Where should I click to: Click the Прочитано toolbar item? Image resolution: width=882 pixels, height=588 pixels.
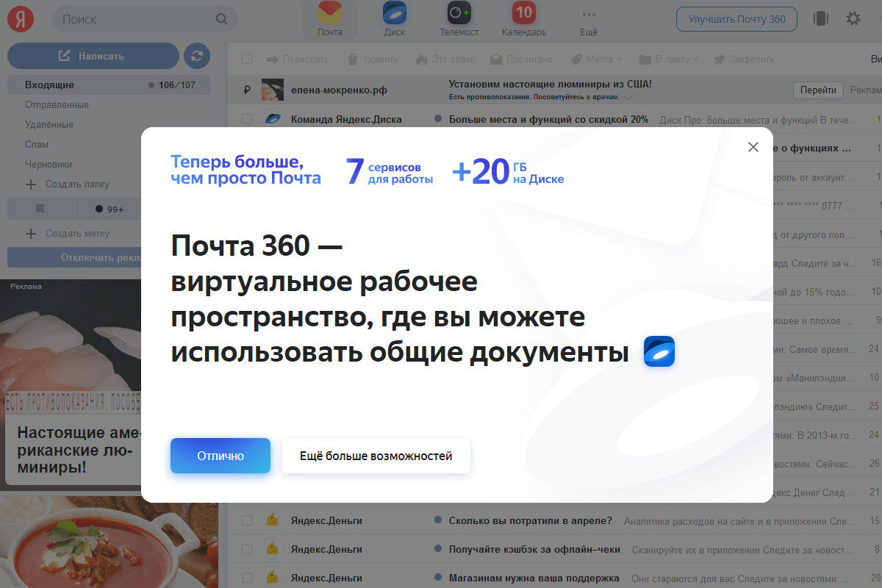coord(520,59)
